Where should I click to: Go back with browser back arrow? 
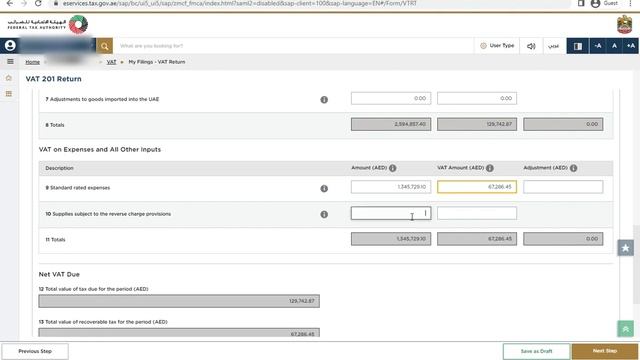pos(9,3)
